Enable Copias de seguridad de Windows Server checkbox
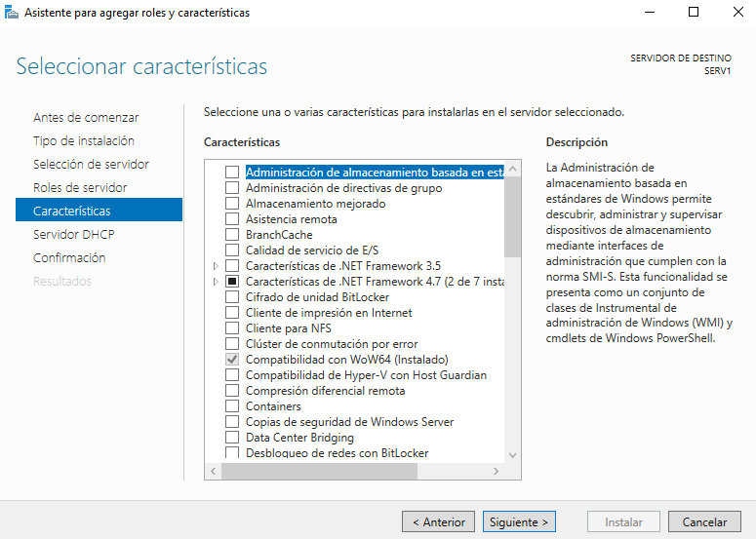 (x=232, y=421)
